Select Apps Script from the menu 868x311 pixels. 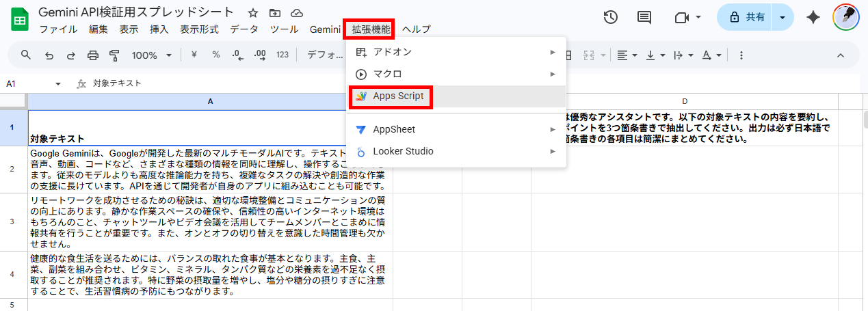(x=398, y=96)
